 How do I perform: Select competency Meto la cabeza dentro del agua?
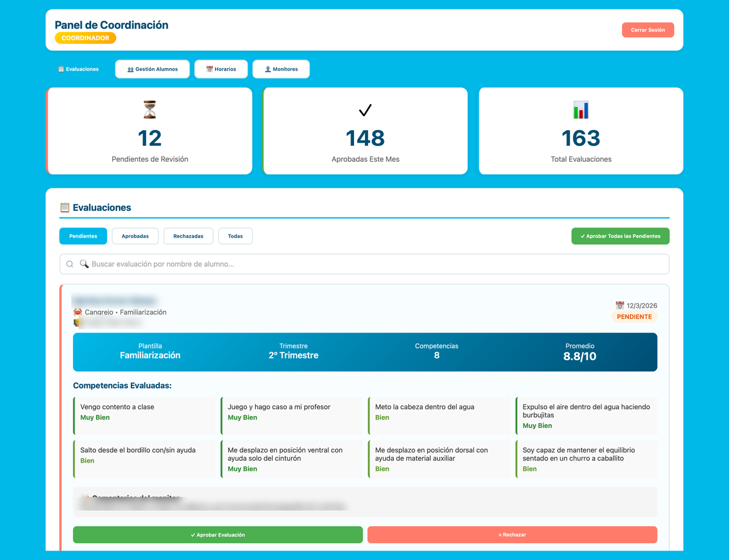(439, 415)
